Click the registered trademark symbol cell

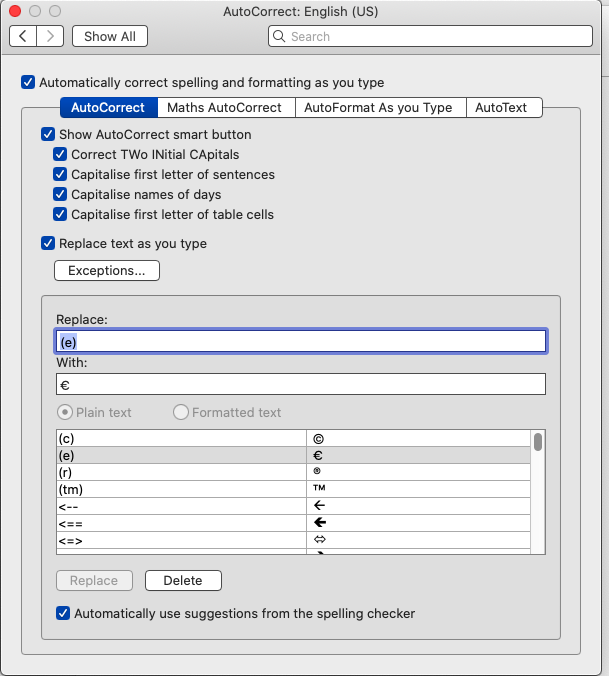tap(418, 472)
